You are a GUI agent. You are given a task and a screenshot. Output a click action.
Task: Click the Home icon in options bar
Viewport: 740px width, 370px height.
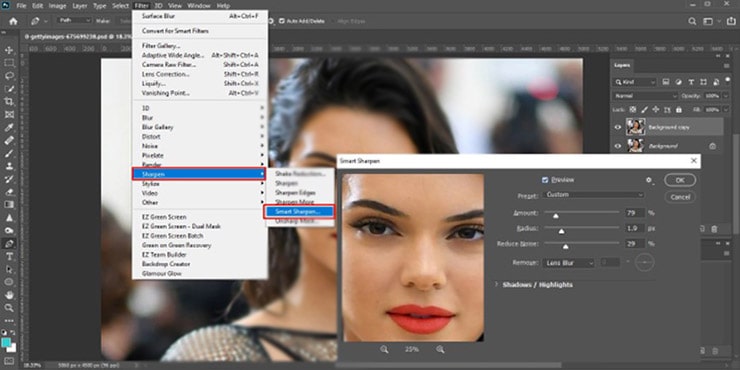coord(13,21)
